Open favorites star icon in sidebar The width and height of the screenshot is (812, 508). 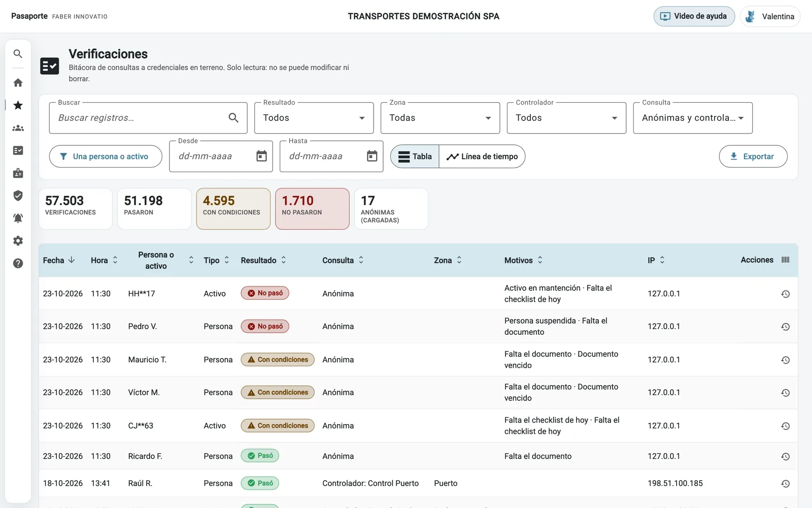18,105
